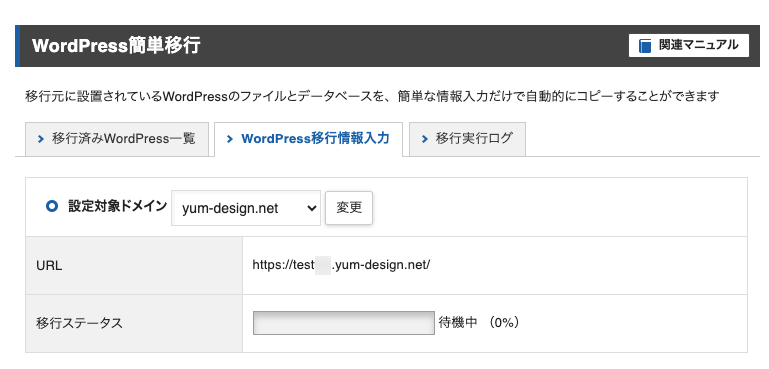Click the book icon on 関連マニュアル

click(645, 46)
